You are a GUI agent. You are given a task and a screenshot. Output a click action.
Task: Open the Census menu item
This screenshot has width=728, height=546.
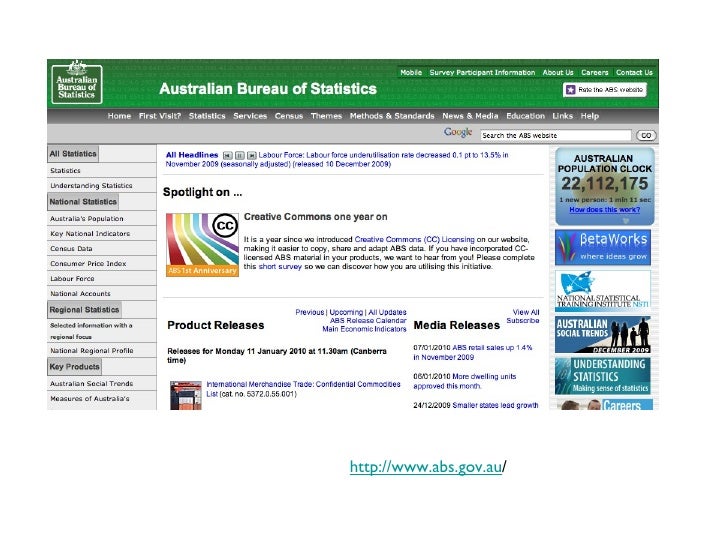click(289, 116)
